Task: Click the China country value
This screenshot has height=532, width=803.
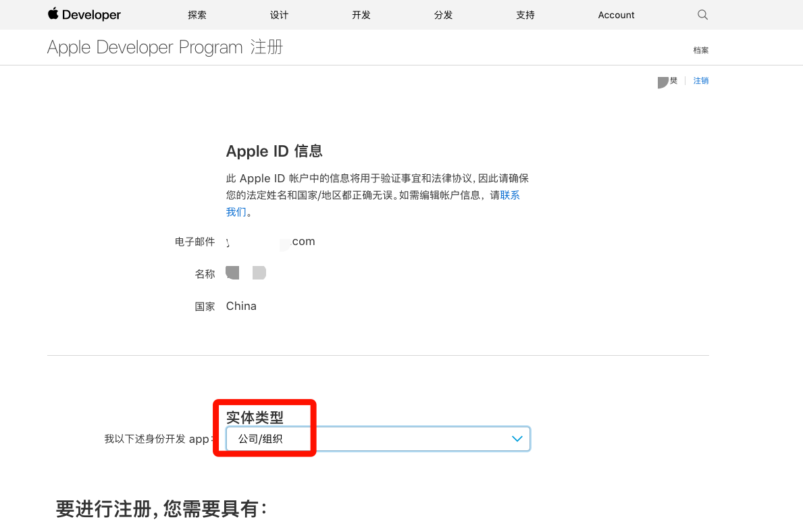Action: coord(241,307)
